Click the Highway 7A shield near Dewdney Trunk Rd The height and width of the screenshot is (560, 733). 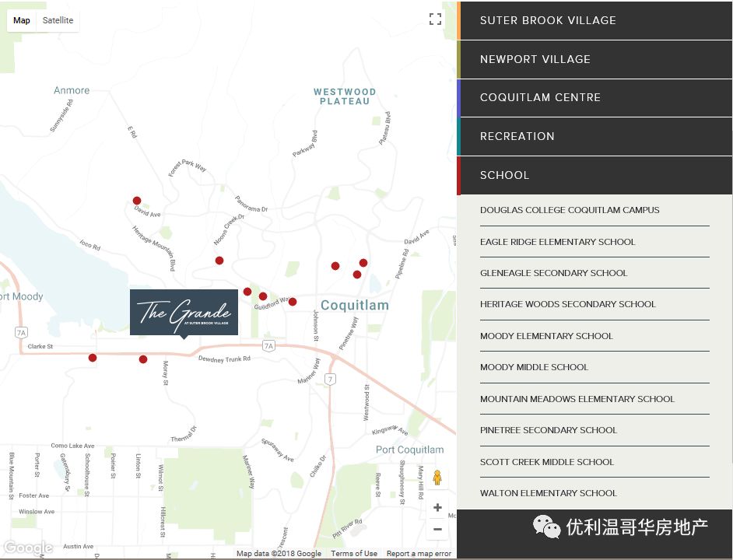pos(268,346)
